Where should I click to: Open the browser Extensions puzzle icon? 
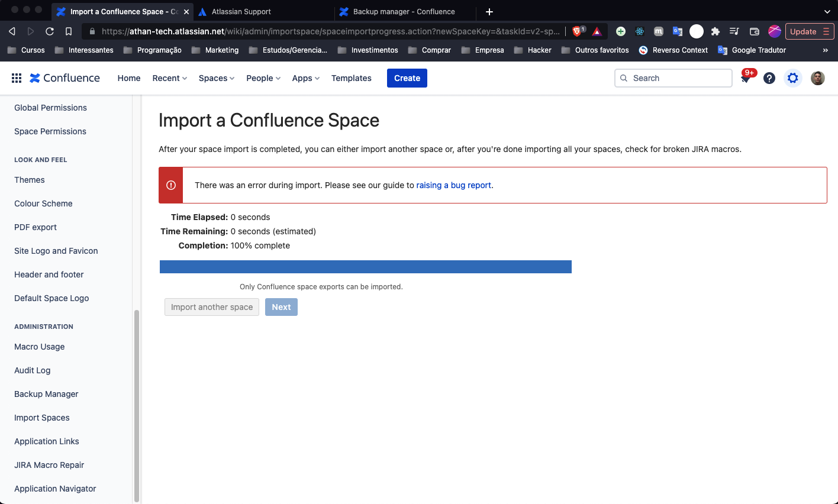pyautogui.click(x=715, y=31)
